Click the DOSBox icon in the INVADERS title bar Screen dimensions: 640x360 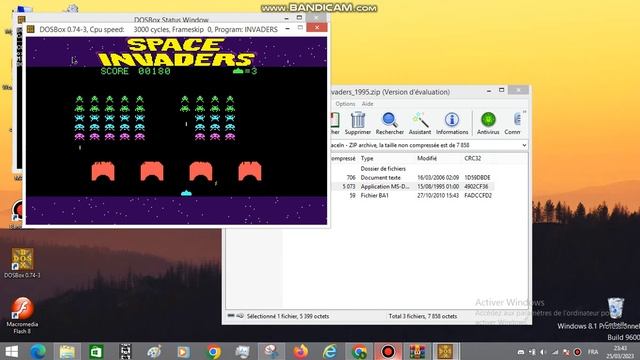click(31, 29)
